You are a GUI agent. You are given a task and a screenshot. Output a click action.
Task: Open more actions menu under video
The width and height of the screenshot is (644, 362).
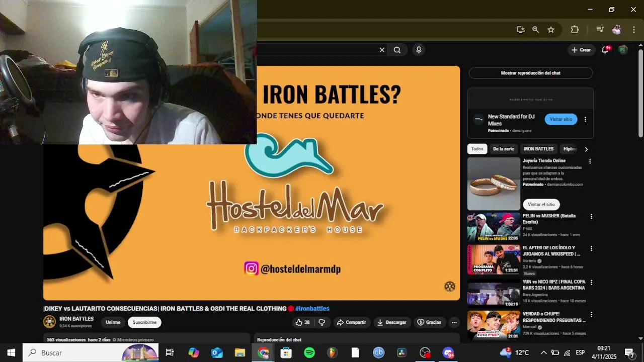coord(454,322)
